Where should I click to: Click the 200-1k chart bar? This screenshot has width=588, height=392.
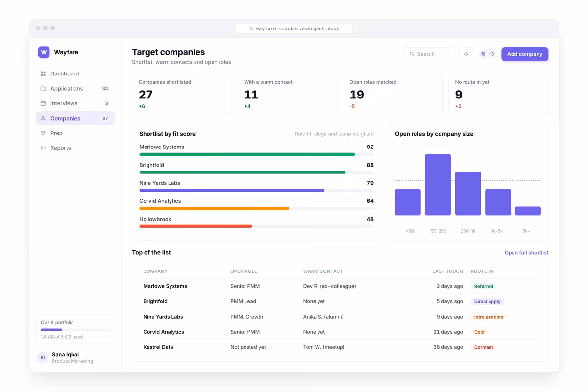[468, 193]
